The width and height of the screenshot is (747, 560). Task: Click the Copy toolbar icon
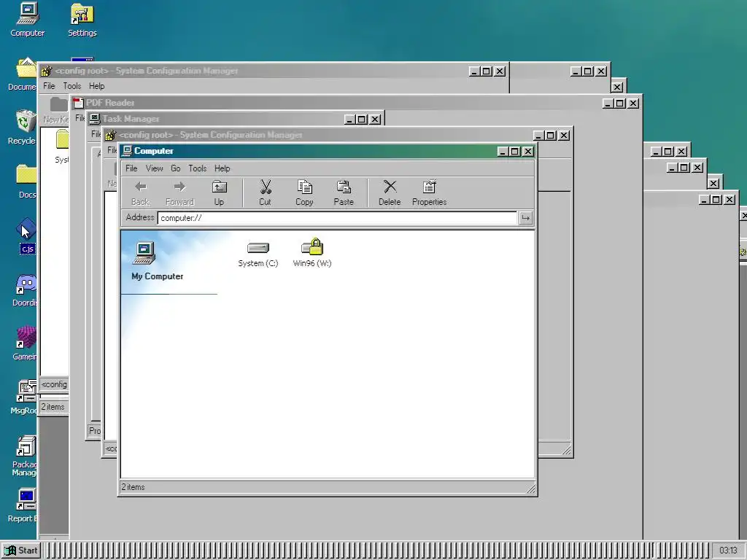point(304,187)
